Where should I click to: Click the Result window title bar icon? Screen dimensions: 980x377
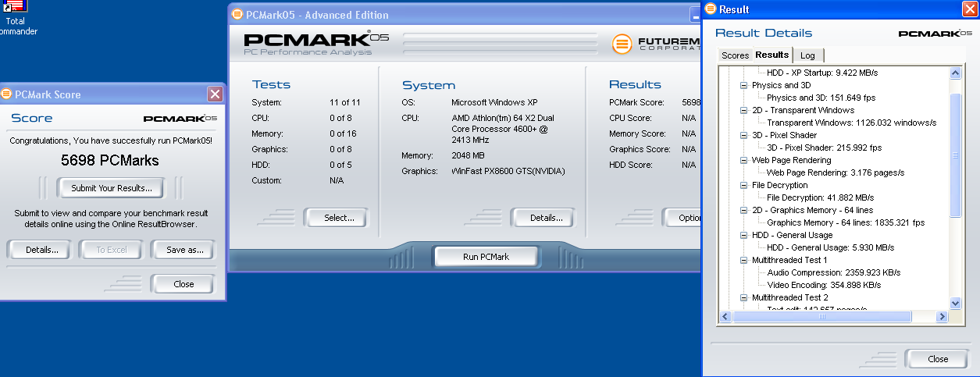point(710,9)
